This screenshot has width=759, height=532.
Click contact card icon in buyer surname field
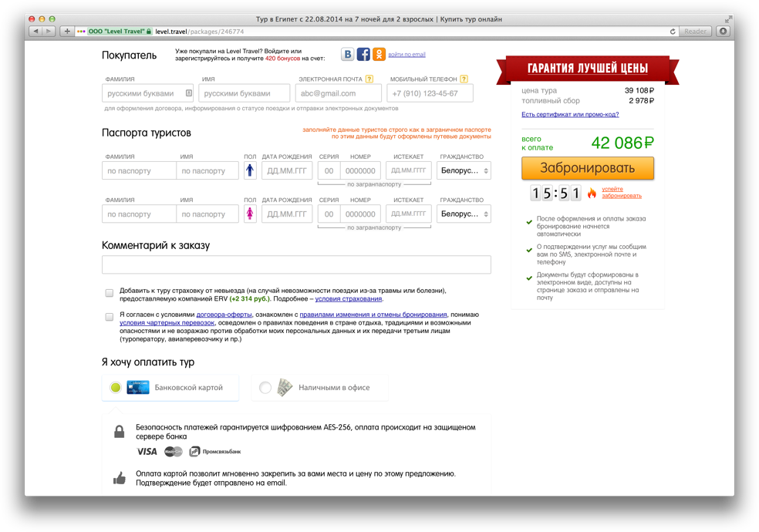[x=189, y=93]
